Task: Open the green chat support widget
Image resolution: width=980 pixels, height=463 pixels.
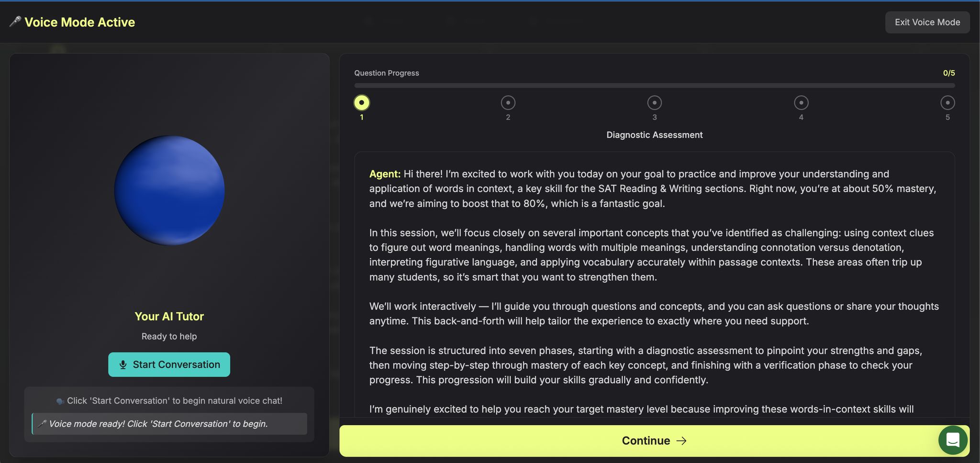Action: tap(952, 440)
